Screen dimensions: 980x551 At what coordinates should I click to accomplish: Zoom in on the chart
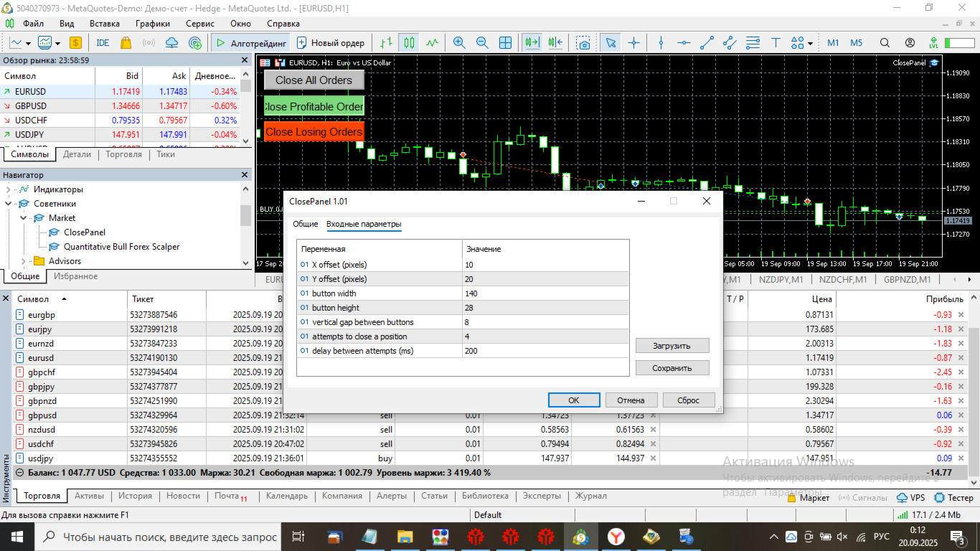(x=459, y=43)
